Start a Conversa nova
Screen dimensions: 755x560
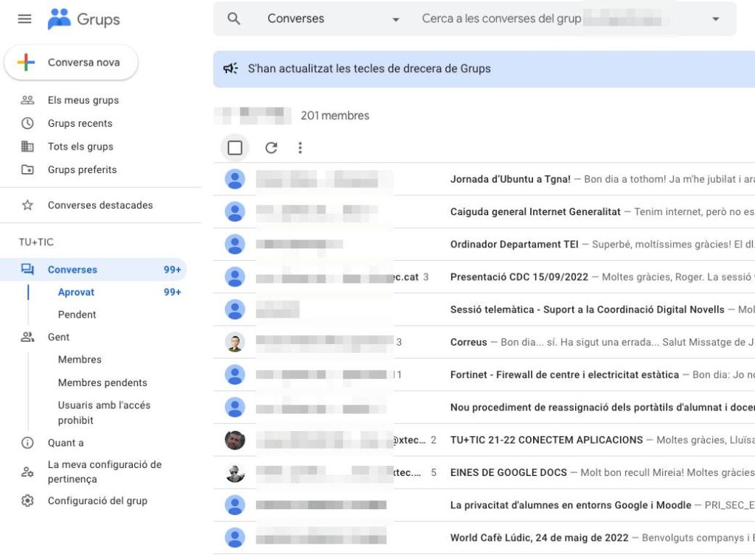tap(72, 63)
